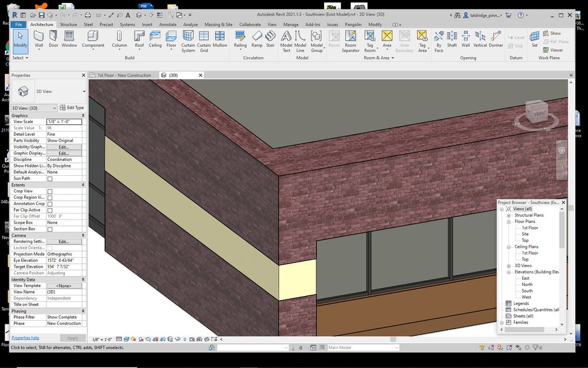Choose the Component tool
The height and width of the screenshot is (368, 588).
93,40
